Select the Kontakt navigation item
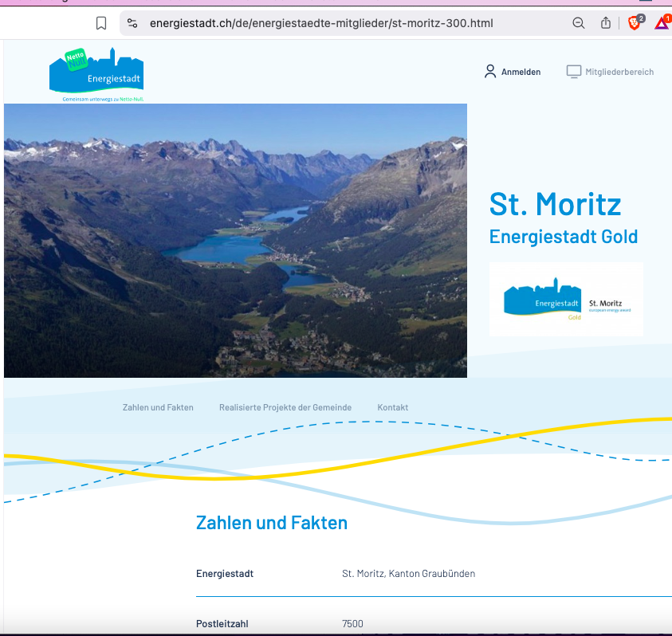The height and width of the screenshot is (636, 672). (x=393, y=407)
